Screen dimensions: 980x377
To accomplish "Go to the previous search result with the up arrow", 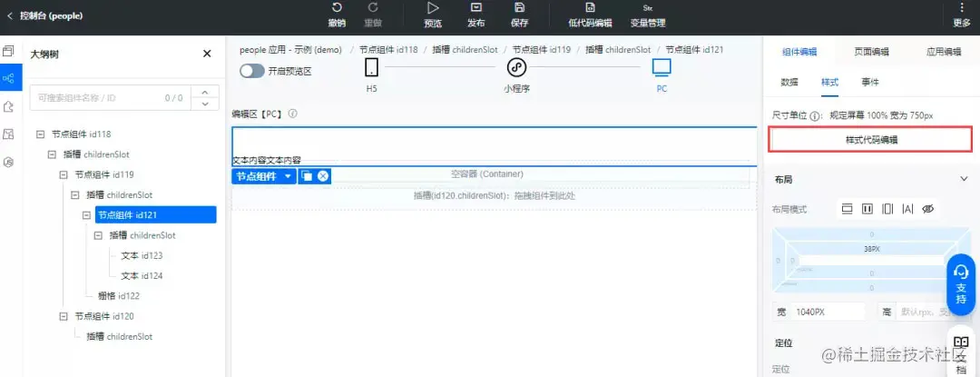I will [x=205, y=91].
